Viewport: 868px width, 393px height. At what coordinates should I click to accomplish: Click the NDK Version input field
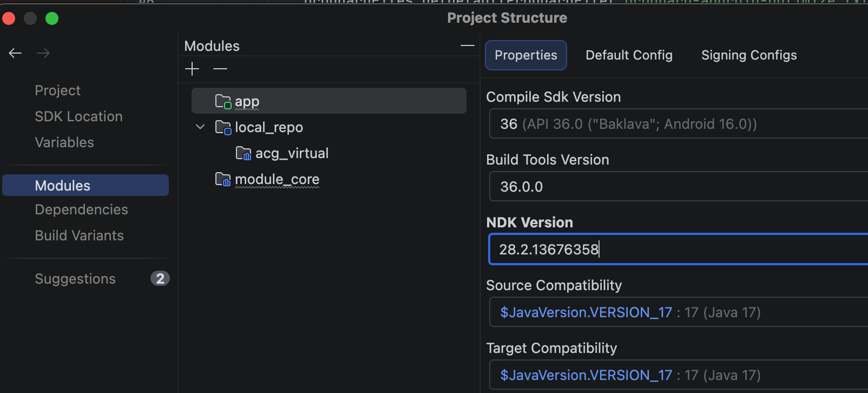coord(679,249)
